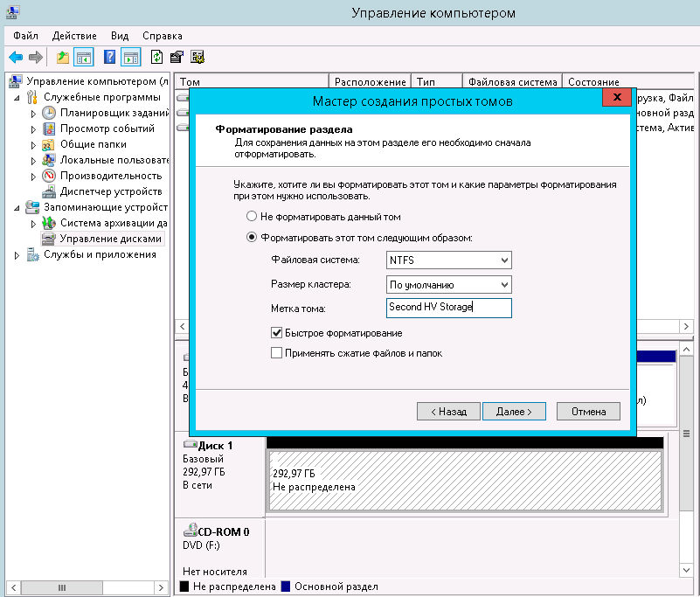
Task: Click the Далее button in wizard
Action: pos(514,411)
